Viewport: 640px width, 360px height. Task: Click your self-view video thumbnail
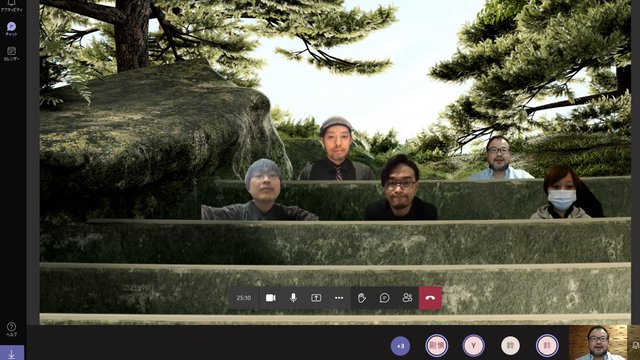coord(598,342)
